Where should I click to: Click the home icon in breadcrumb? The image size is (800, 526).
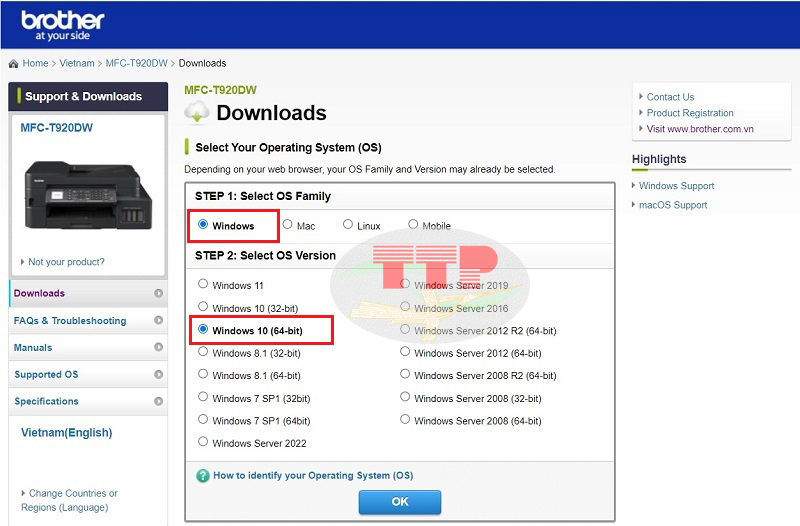tap(14, 64)
